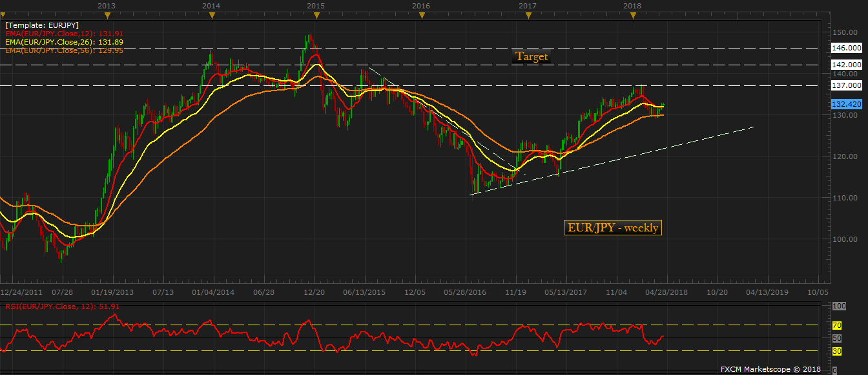Click the 05/28/2016 date axis label
Screen dimensions: 868x375
tap(466, 292)
